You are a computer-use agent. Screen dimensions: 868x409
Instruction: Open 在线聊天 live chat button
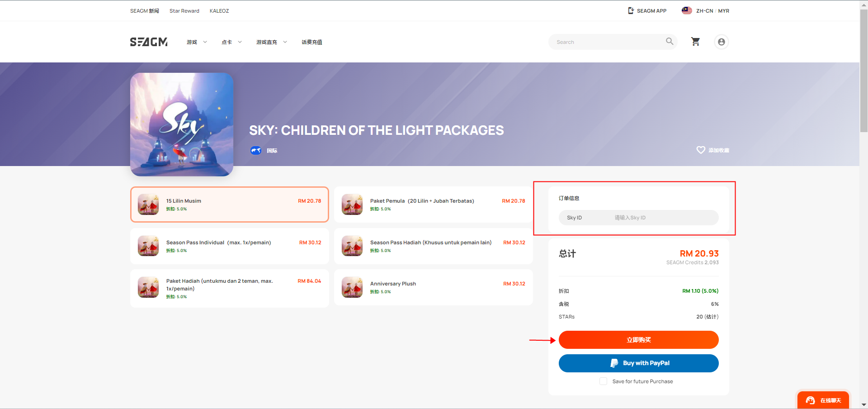[x=823, y=400]
